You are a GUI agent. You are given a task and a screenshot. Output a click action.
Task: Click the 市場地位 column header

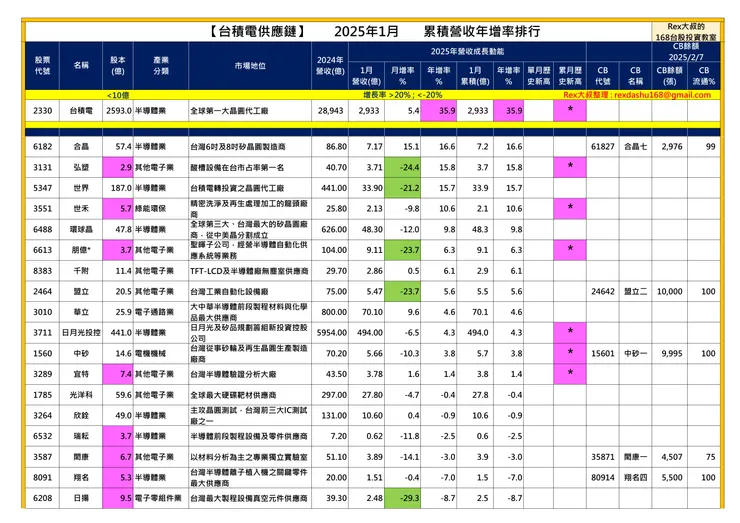250,66
